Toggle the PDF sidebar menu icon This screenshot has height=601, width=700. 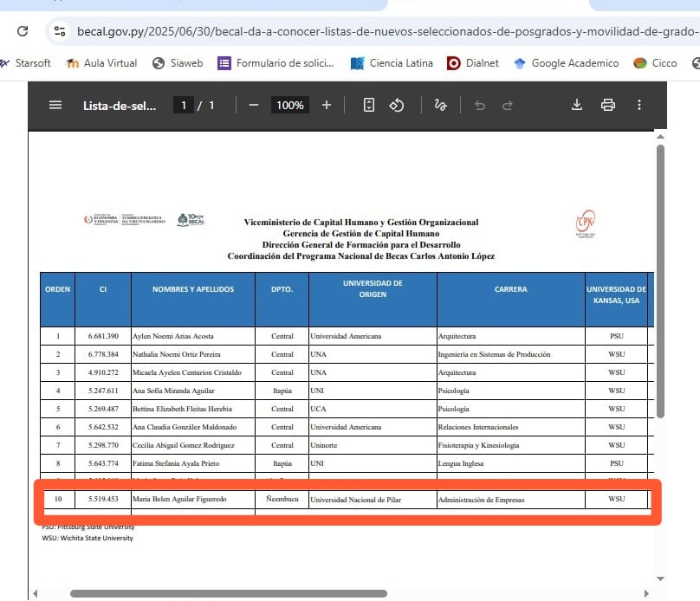[x=55, y=106]
